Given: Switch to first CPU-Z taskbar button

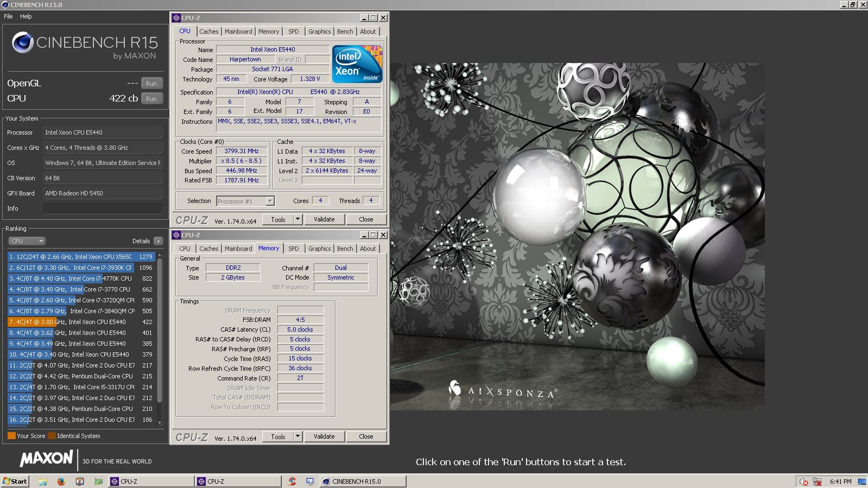Looking at the screenshot, I should click(x=151, y=481).
